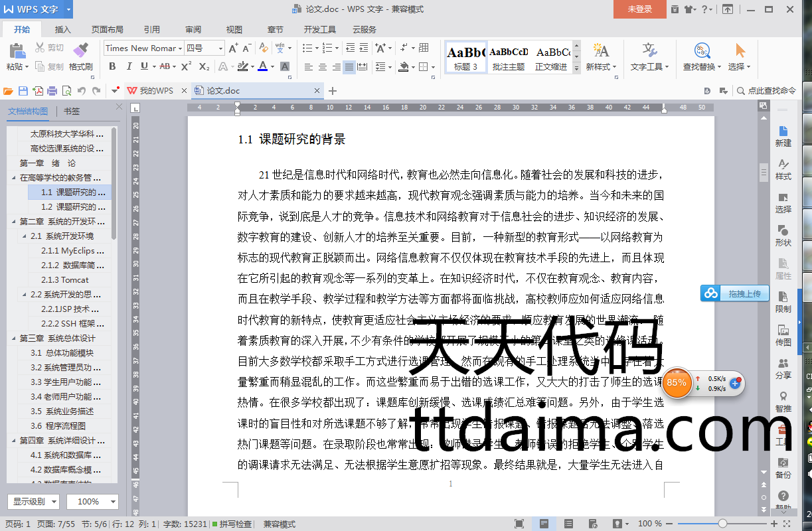Switch to full screen view in status bar

pyautogui.click(x=519, y=524)
